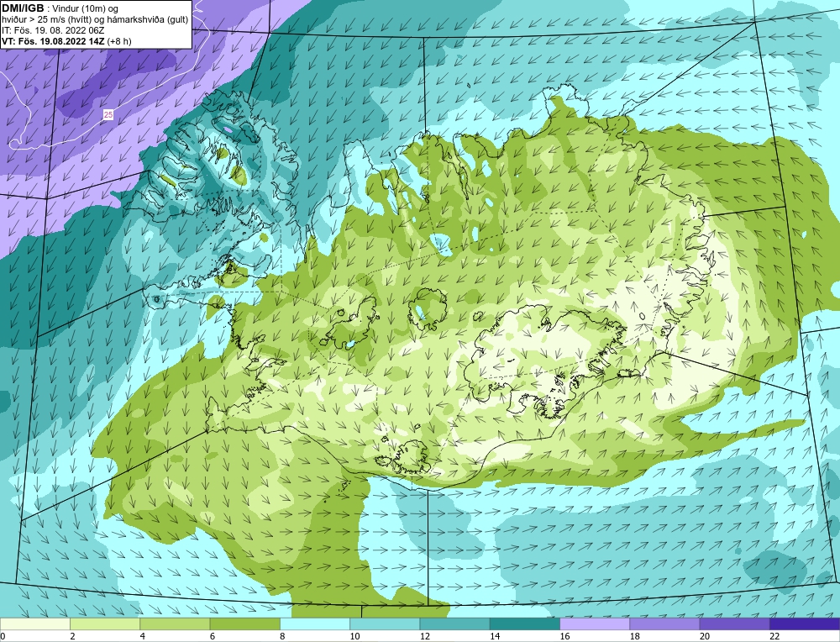Click the '8' legend scale number
The image size is (840, 642).
282,636
